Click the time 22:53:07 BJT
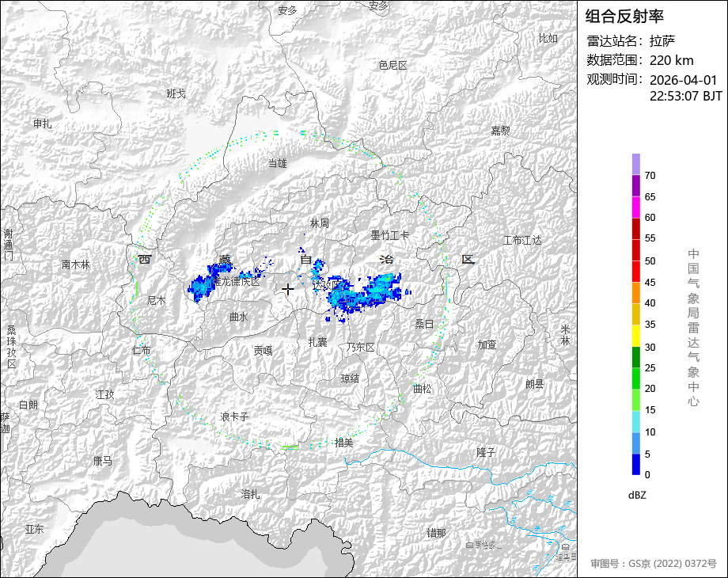 tap(686, 96)
